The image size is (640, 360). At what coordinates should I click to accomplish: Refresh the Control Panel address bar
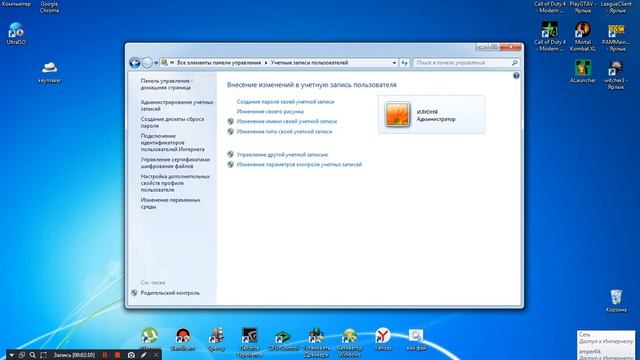tap(404, 63)
